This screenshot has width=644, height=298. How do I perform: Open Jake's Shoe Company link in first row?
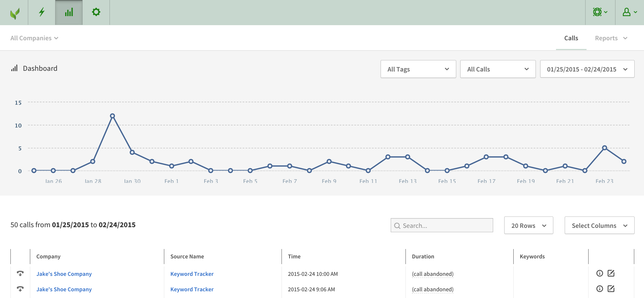pos(64,274)
